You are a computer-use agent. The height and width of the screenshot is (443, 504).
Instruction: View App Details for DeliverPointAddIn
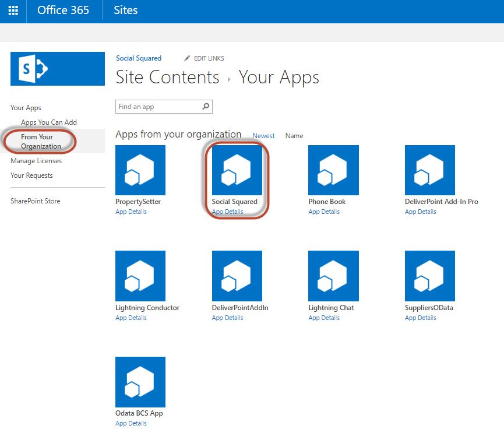click(x=227, y=318)
